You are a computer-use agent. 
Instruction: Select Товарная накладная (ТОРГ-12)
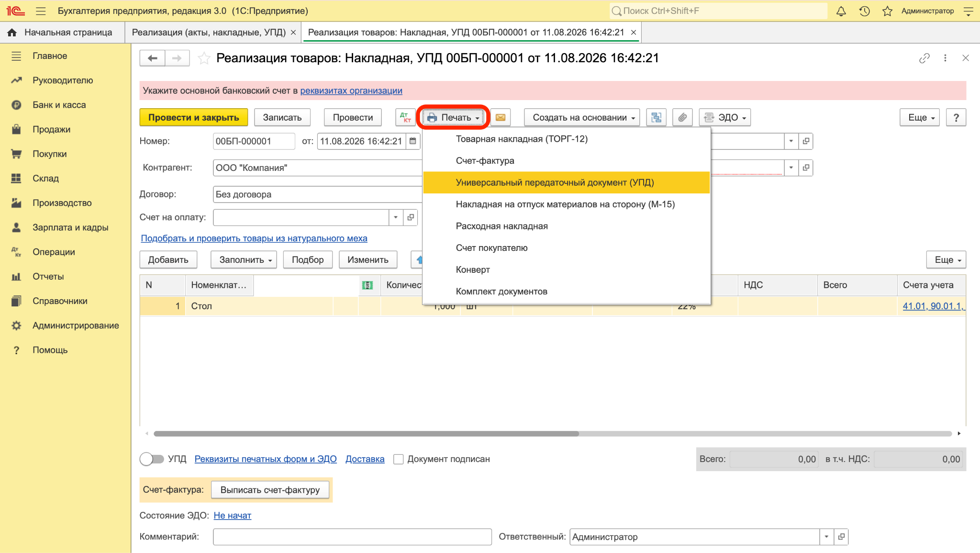tap(567, 139)
